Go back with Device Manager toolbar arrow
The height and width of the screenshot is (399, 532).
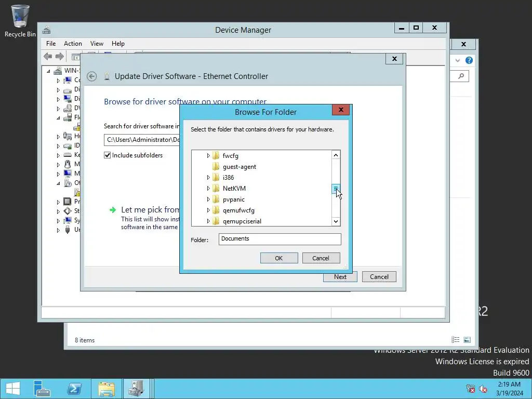(48, 56)
